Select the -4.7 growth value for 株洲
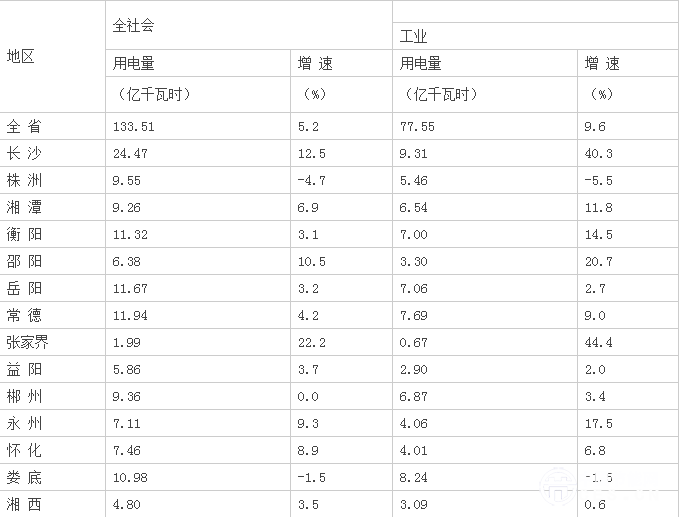Image resolution: width=679 pixels, height=517 pixels. tap(312, 181)
